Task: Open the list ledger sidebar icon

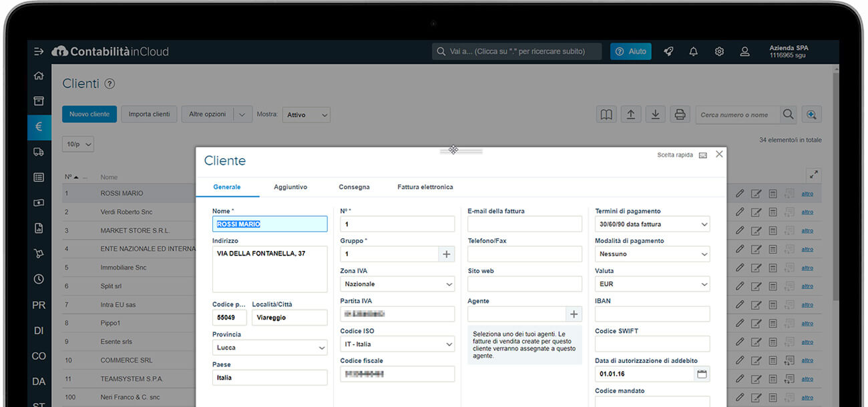Action: point(39,177)
